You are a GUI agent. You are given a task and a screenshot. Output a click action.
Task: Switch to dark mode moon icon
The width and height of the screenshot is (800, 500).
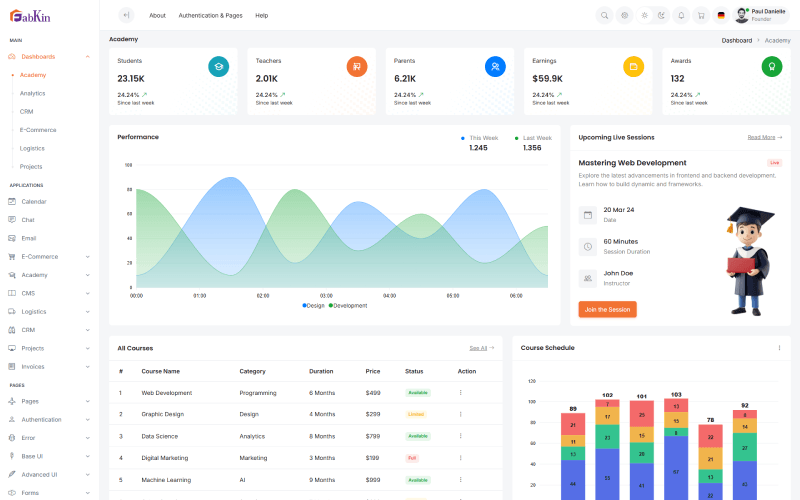(661, 15)
